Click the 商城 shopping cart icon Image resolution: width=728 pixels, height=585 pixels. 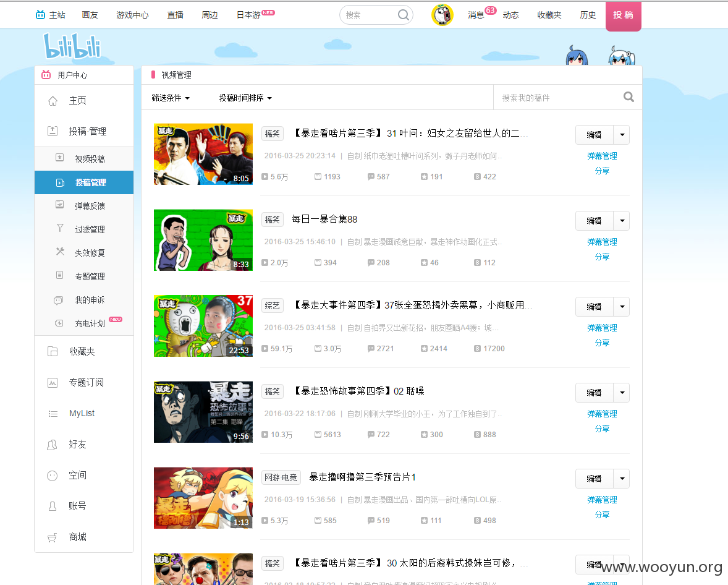coord(52,537)
